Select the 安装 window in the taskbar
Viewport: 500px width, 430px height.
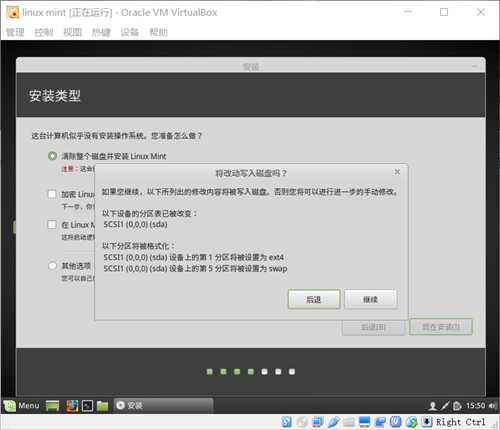[x=163, y=405]
